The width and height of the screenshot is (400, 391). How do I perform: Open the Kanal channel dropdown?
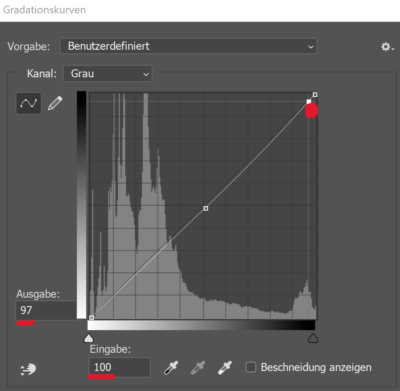(x=108, y=74)
